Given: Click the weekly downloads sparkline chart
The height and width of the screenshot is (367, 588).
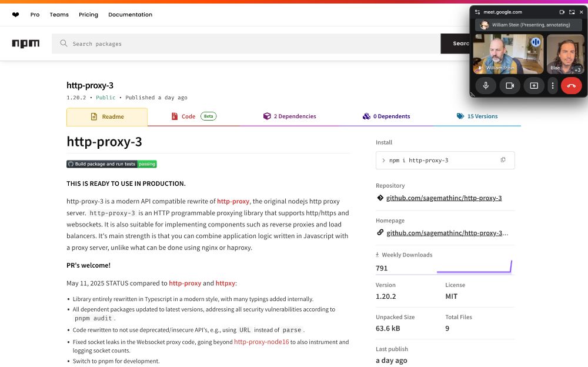Looking at the screenshot, I should (x=475, y=266).
